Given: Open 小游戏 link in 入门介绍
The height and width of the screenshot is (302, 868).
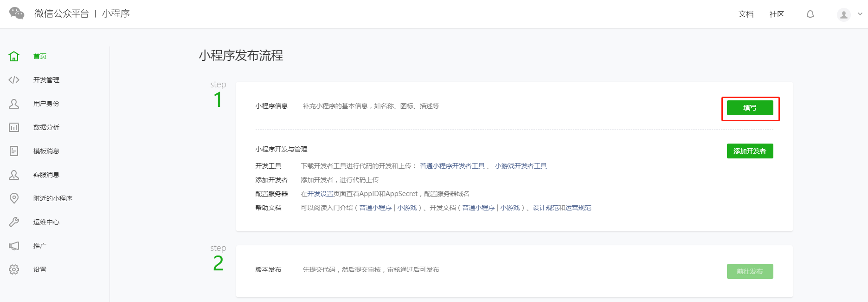Looking at the screenshot, I should 407,208.
